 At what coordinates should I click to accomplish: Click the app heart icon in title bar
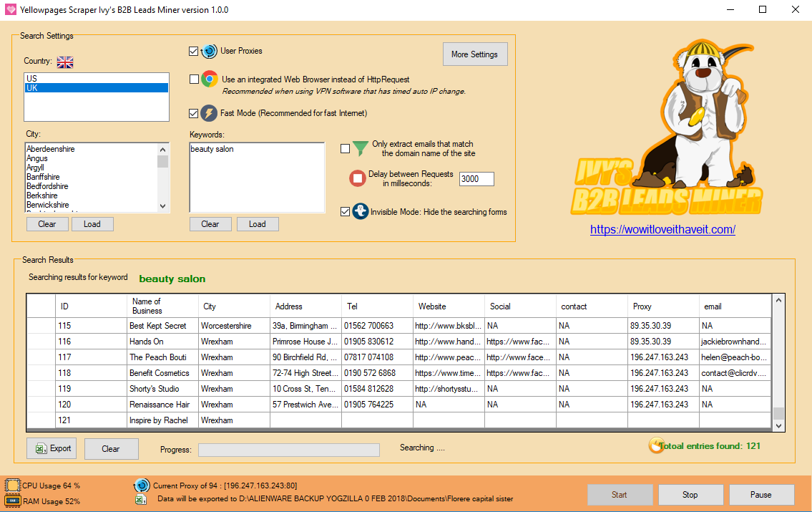(x=10, y=9)
